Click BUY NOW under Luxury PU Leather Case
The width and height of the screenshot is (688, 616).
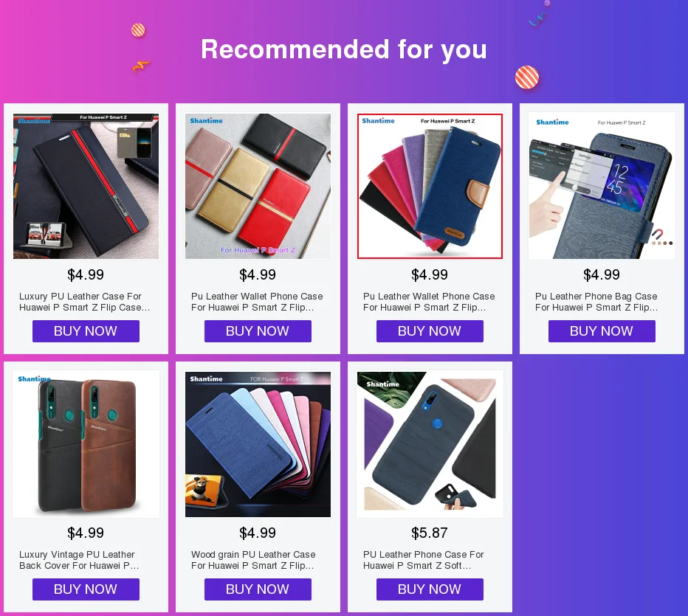click(86, 331)
